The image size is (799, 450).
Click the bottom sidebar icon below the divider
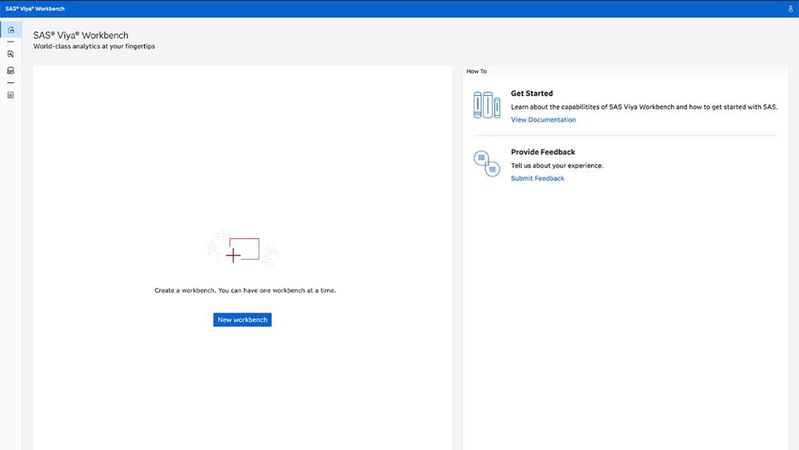click(11, 95)
